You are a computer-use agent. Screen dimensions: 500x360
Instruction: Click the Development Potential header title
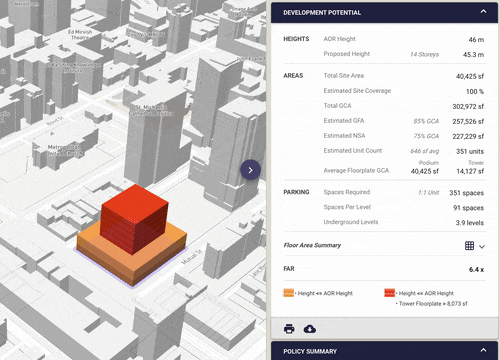[322, 13]
